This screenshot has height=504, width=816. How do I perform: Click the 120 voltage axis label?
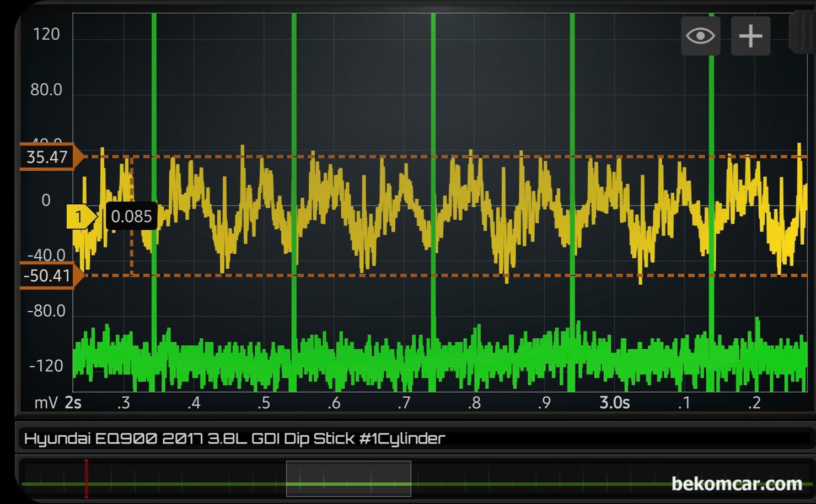[46, 34]
